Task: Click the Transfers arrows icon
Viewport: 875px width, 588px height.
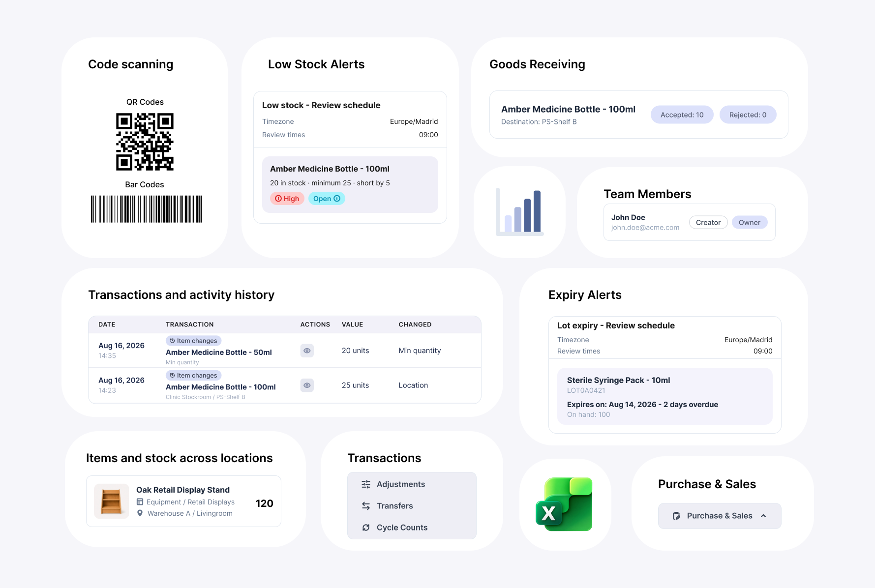Action: (366, 506)
